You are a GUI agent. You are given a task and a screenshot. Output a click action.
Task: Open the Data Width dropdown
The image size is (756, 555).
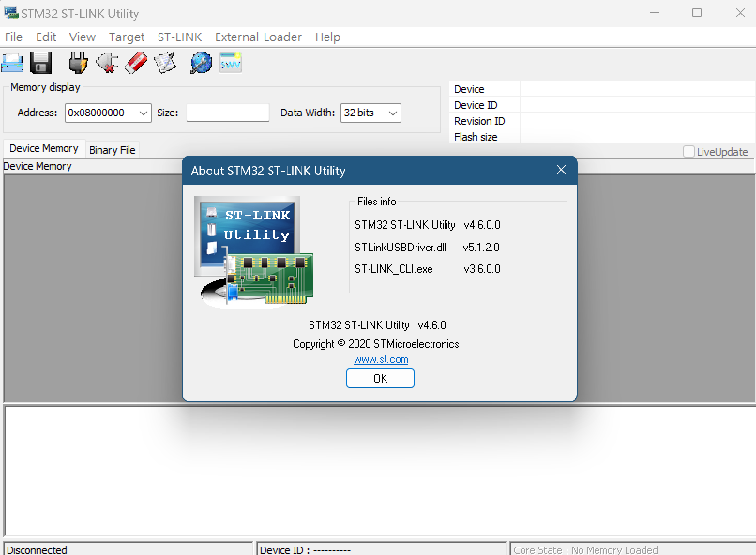(x=370, y=113)
